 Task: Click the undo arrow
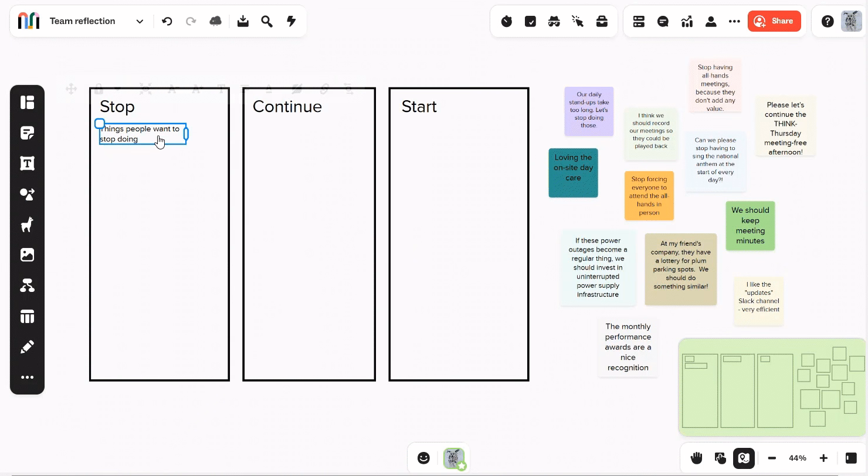(x=167, y=22)
